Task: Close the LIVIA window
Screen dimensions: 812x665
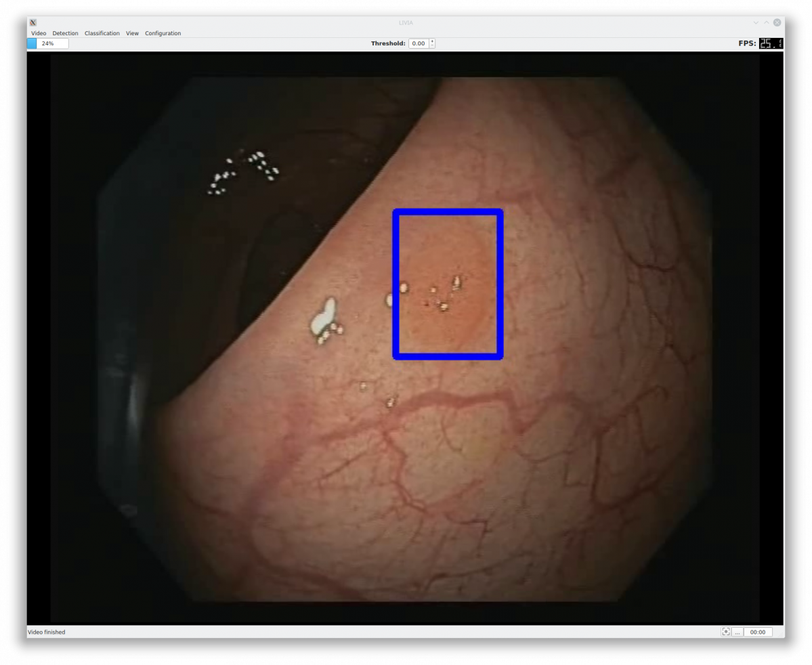Action: [777, 22]
